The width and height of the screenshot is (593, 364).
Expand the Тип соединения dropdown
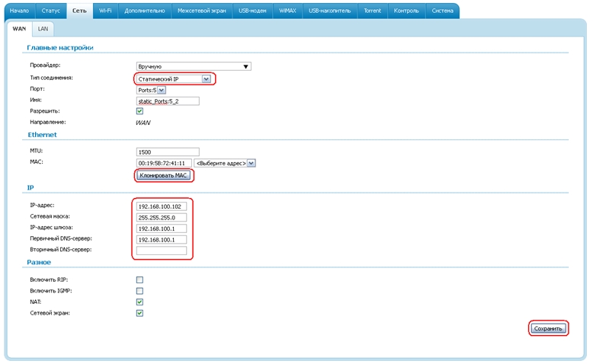[206, 78]
